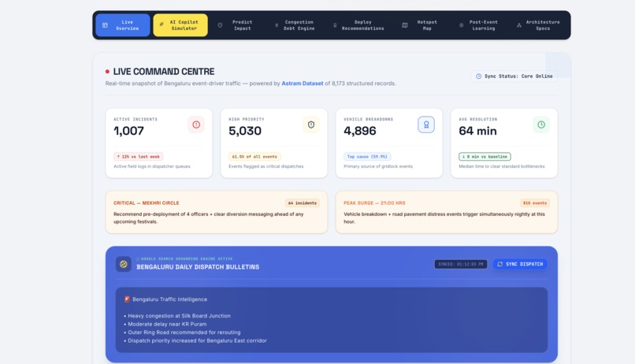The width and height of the screenshot is (635, 364).
Task: Click the 64 incidents badge
Action: [x=302, y=202]
